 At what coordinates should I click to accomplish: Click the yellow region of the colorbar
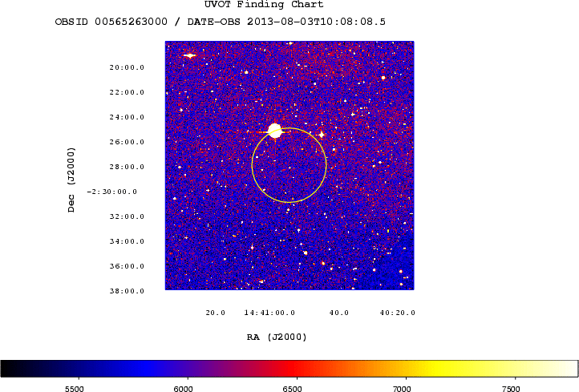point(439,369)
